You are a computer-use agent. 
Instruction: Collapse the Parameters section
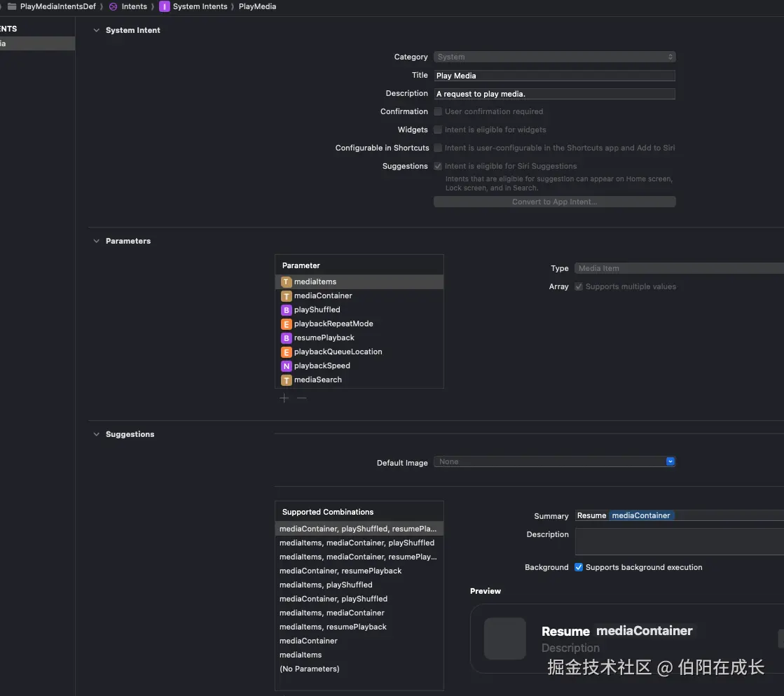tap(97, 241)
